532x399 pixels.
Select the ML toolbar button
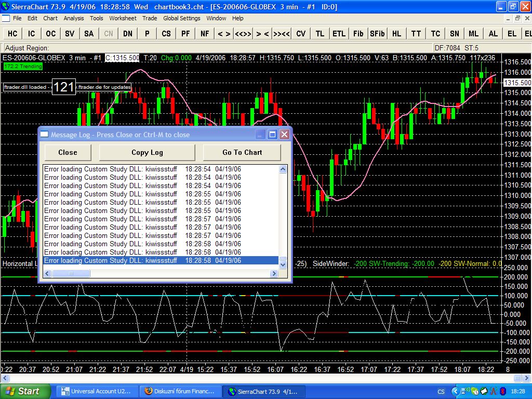(473, 34)
